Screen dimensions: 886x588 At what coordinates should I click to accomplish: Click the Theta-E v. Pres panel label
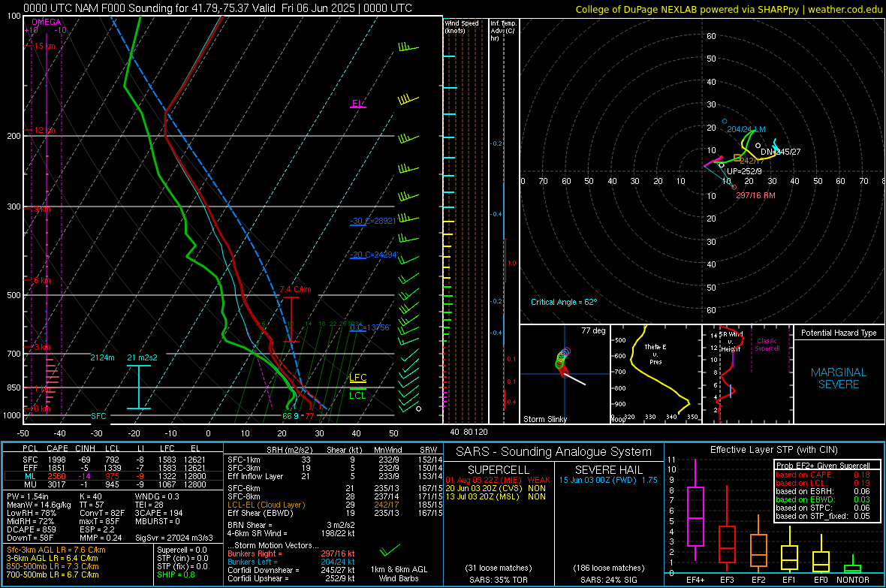coord(655,354)
